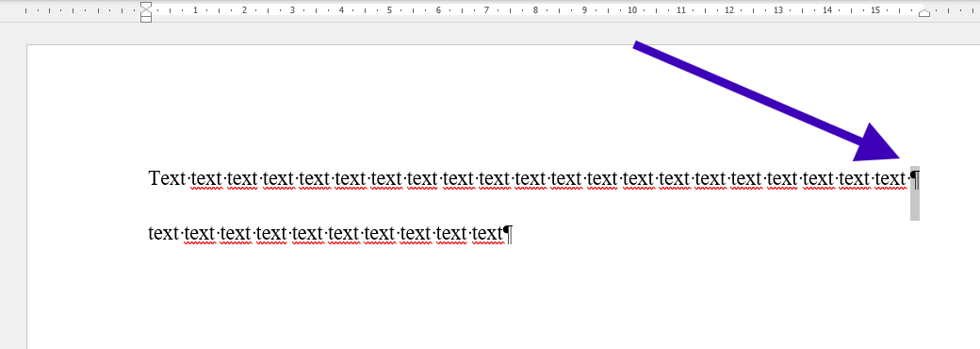Click ruler number 14

click(827, 10)
